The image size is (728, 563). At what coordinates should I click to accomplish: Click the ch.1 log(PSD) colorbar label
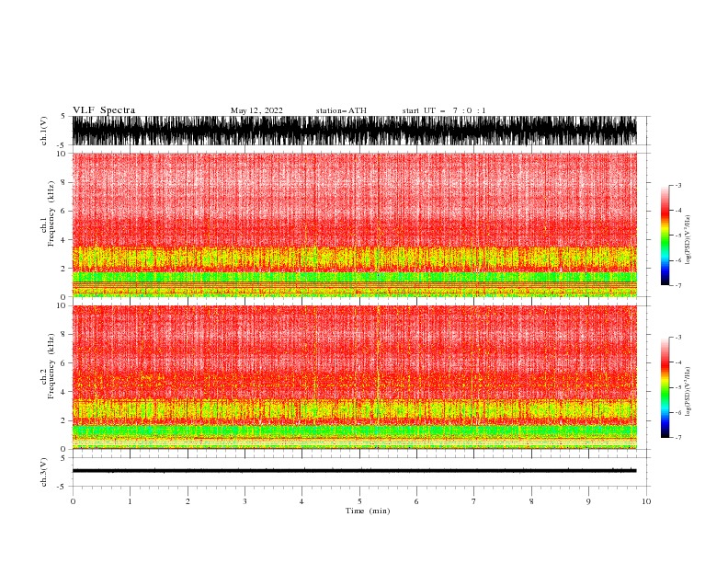click(x=688, y=240)
